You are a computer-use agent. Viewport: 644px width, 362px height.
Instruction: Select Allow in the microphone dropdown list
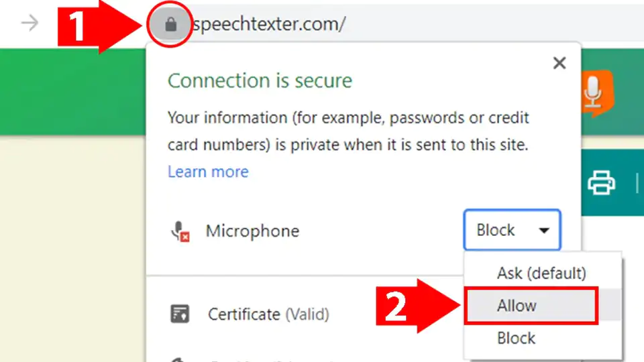coord(529,306)
